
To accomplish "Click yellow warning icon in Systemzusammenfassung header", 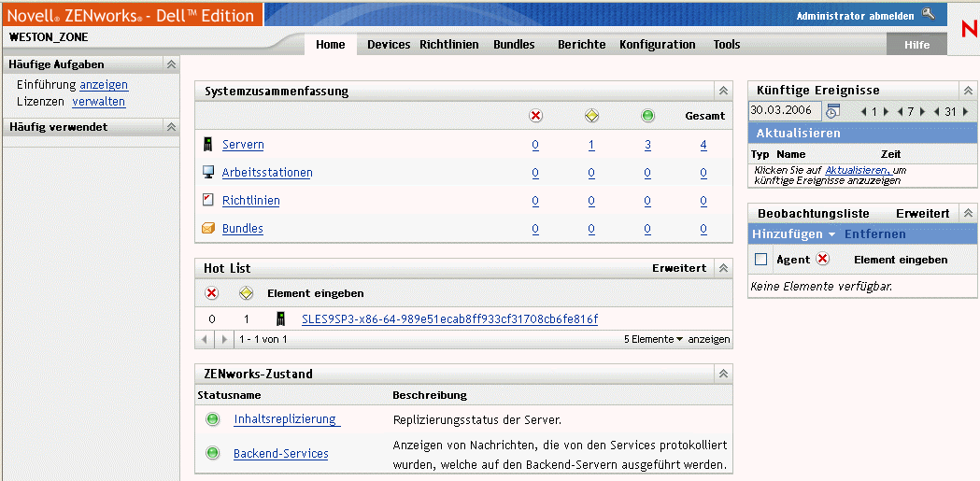I will tap(591, 116).
